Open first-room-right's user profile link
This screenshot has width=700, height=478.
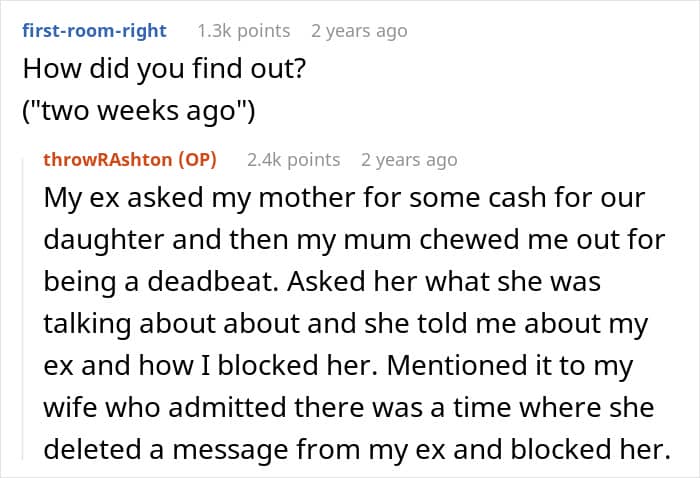[94, 31]
